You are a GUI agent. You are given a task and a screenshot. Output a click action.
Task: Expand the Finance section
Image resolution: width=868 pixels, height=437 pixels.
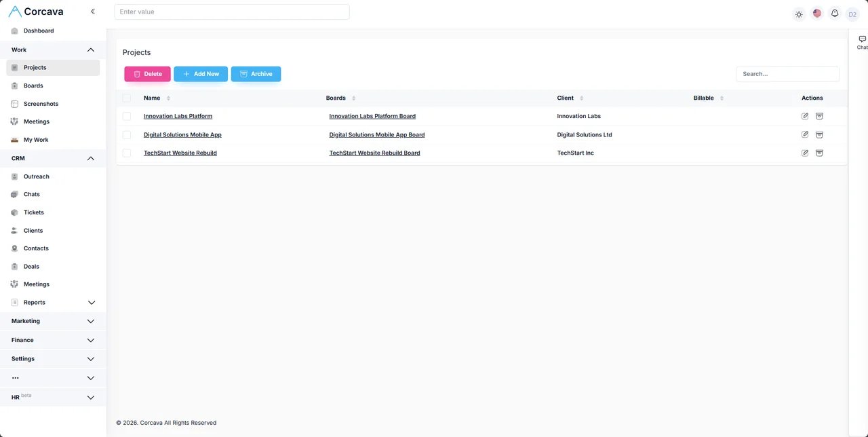tap(91, 340)
